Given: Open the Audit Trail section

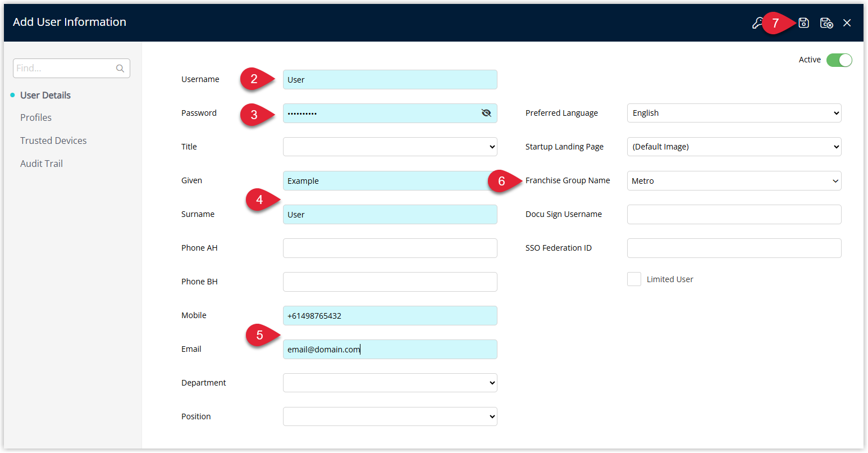Looking at the screenshot, I should pos(42,164).
